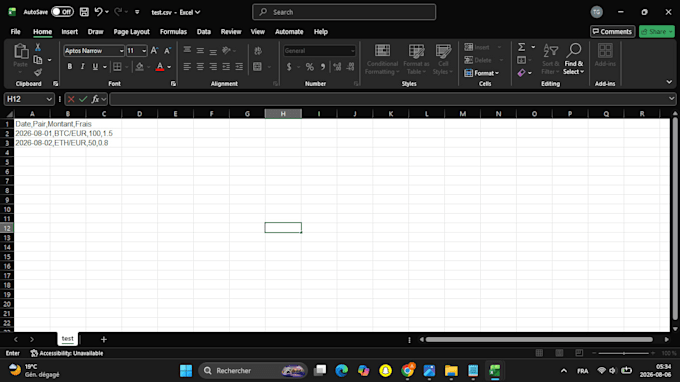The height and width of the screenshot is (382, 680).
Task: Add a new sheet with plus button
Action: click(104, 340)
